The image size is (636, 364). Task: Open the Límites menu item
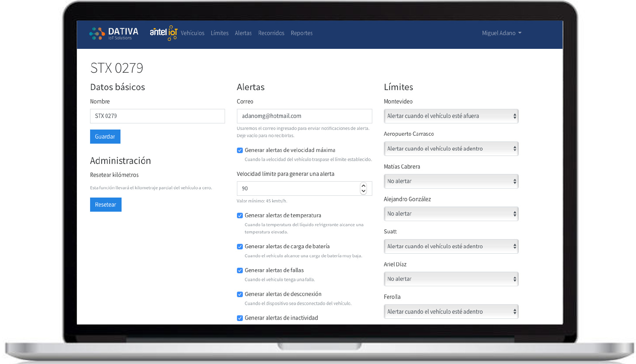(220, 33)
